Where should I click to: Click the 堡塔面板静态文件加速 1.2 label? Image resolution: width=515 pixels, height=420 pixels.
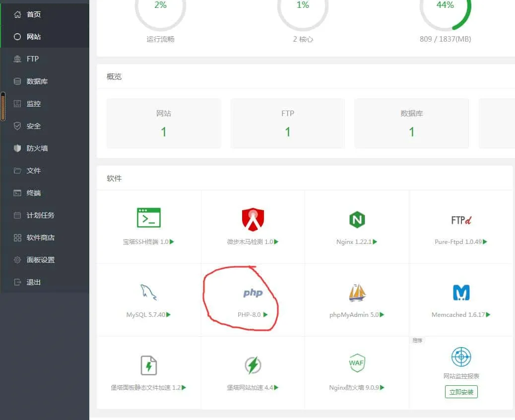click(x=146, y=387)
